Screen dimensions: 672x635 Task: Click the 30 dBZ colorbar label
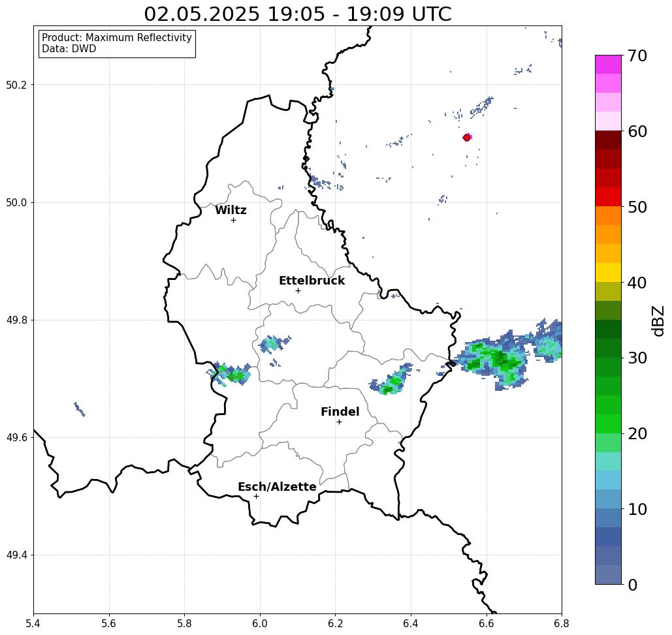(x=637, y=358)
